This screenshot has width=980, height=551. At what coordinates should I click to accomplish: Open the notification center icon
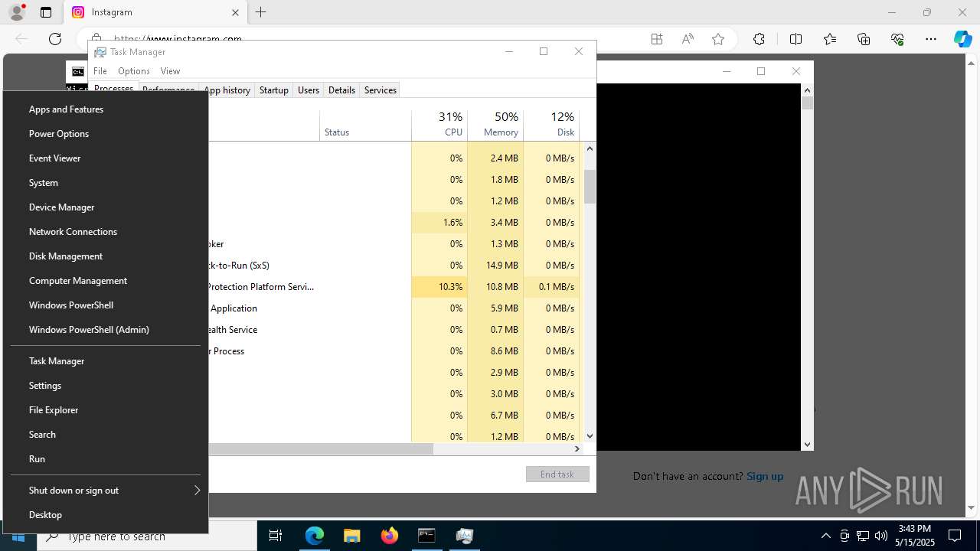pyautogui.click(x=955, y=536)
